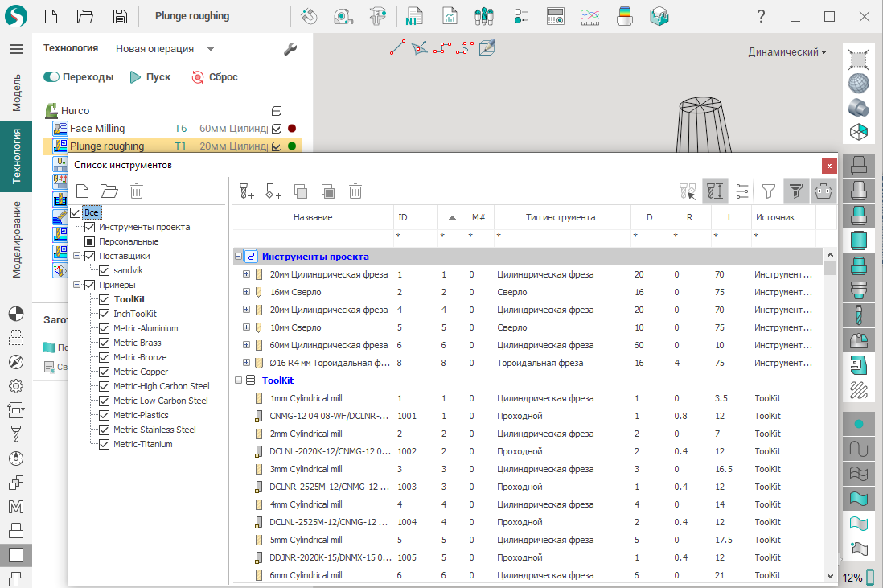Click the open library folder icon
The width and height of the screenshot is (883, 588).
click(109, 191)
